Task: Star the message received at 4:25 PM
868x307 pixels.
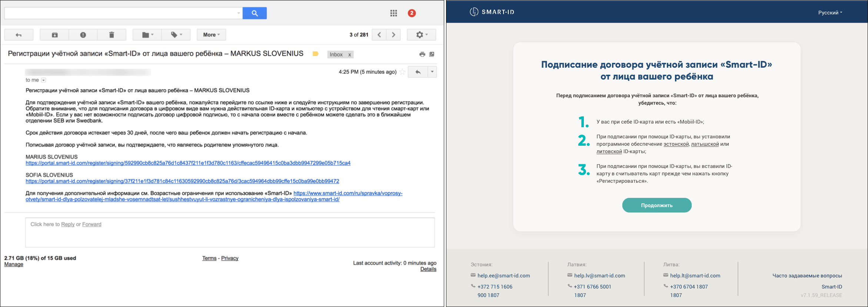Action: 402,72
